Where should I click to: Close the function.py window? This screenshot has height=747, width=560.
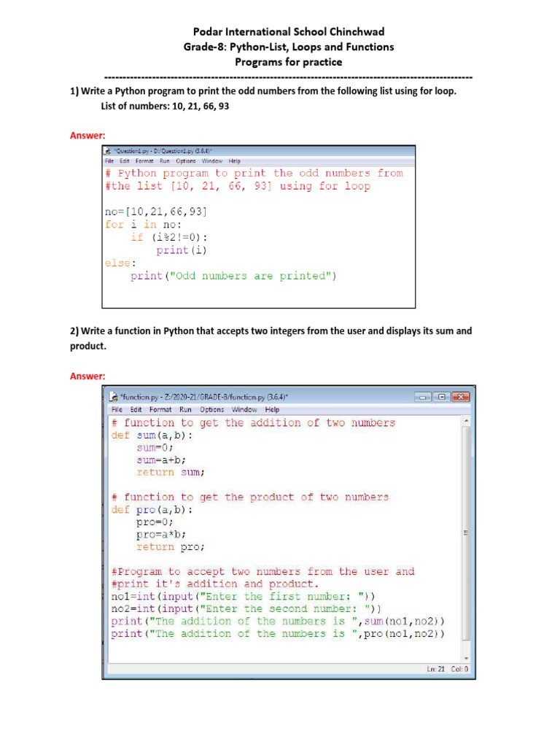[461, 397]
